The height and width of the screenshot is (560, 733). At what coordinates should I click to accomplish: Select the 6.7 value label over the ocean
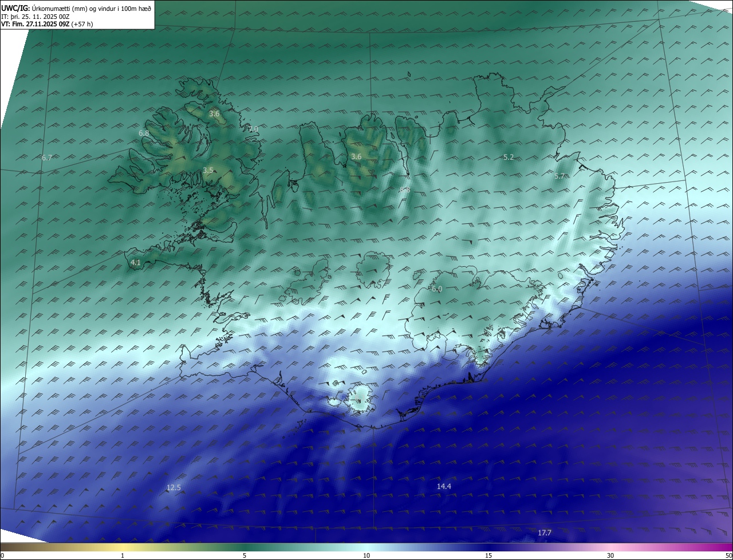coord(47,157)
